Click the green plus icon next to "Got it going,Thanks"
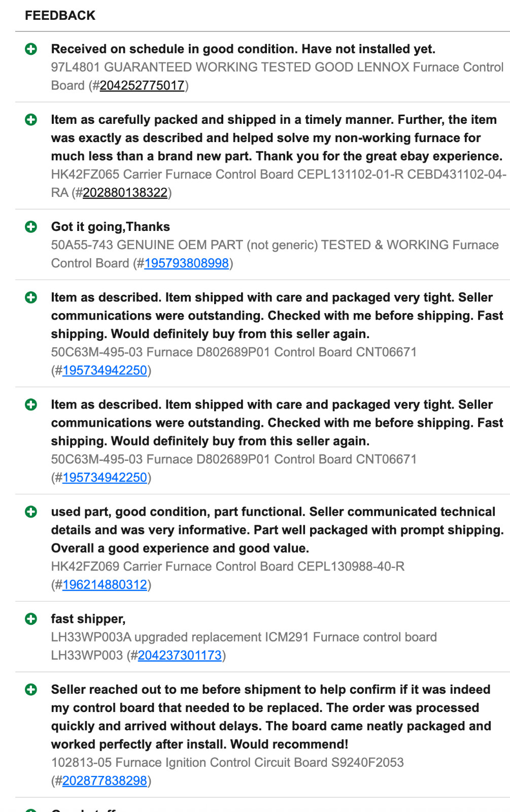Screen dimensions: 510x812 (31, 227)
